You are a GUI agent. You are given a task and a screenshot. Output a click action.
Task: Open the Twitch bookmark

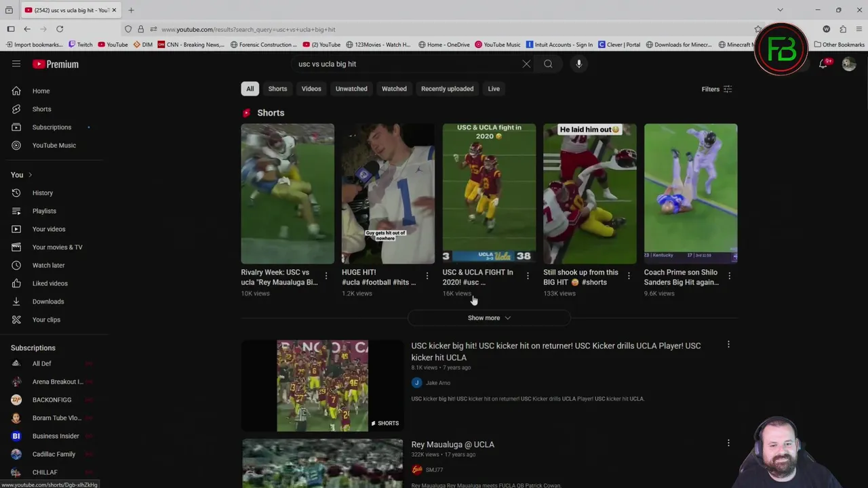point(80,45)
